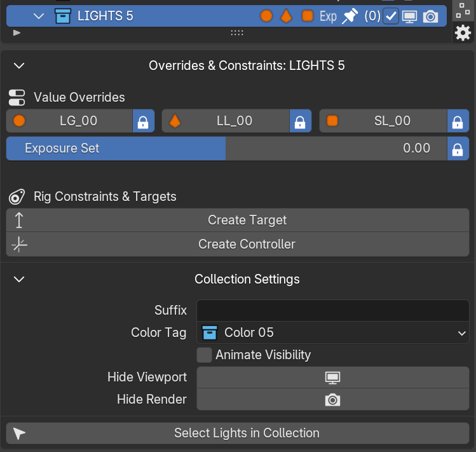Toggle the LIGHTS 5 exclude checkbox

point(391,16)
